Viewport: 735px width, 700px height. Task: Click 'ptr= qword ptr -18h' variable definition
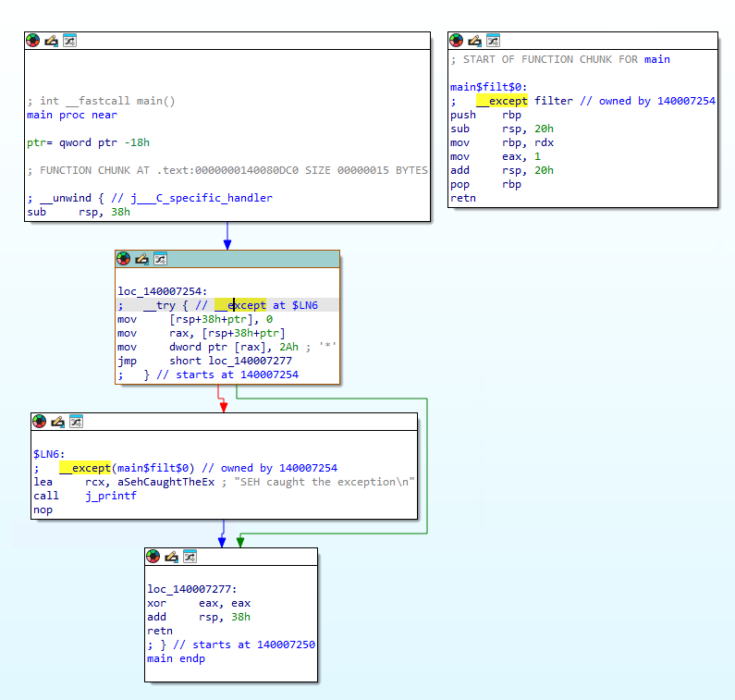tap(88, 142)
